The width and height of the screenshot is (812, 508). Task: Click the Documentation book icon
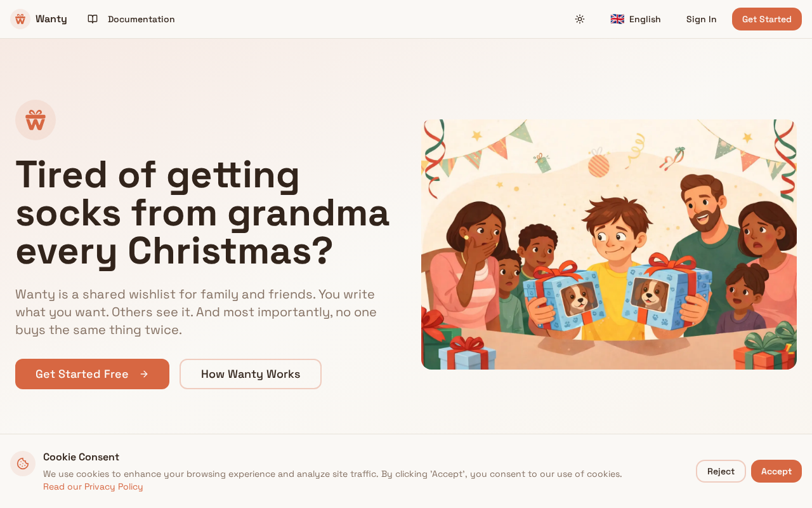93,19
